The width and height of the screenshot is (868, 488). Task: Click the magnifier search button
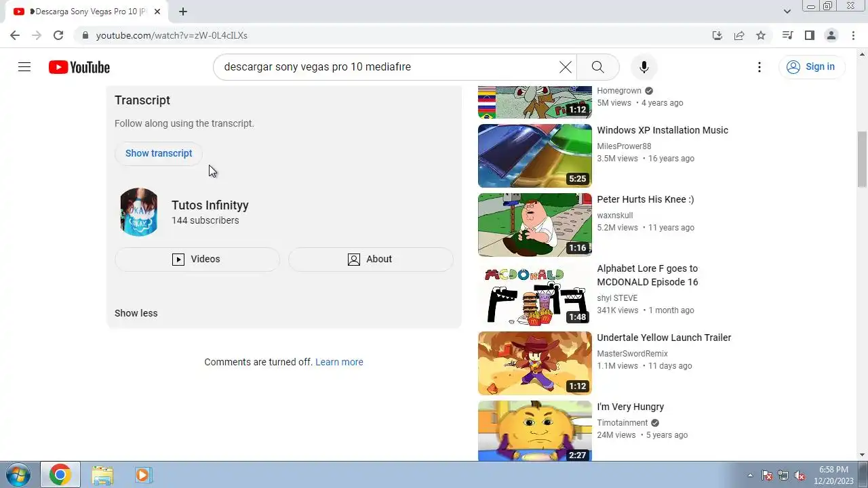coord(597,67)
